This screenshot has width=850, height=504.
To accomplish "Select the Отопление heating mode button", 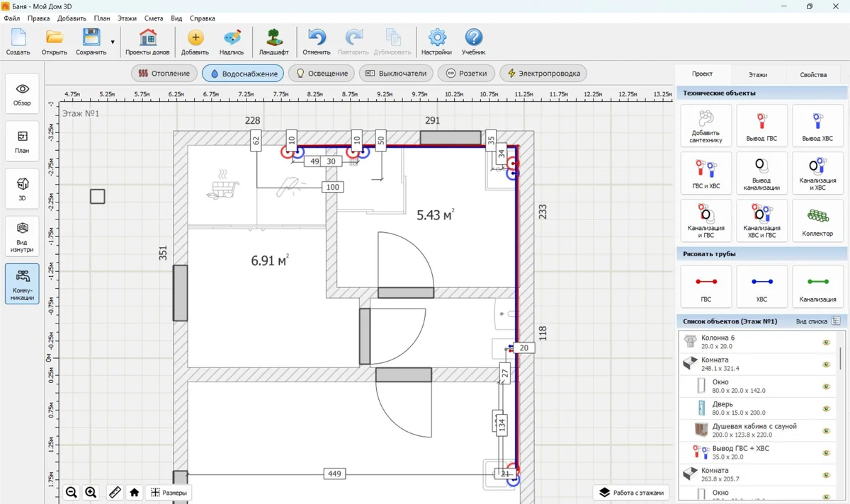I will [x=164, y=73].
